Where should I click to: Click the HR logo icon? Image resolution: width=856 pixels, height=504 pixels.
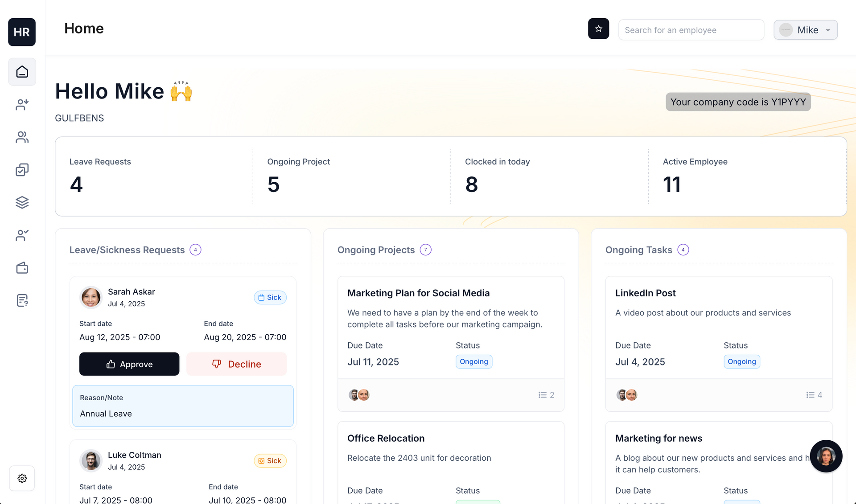[21, 32]
